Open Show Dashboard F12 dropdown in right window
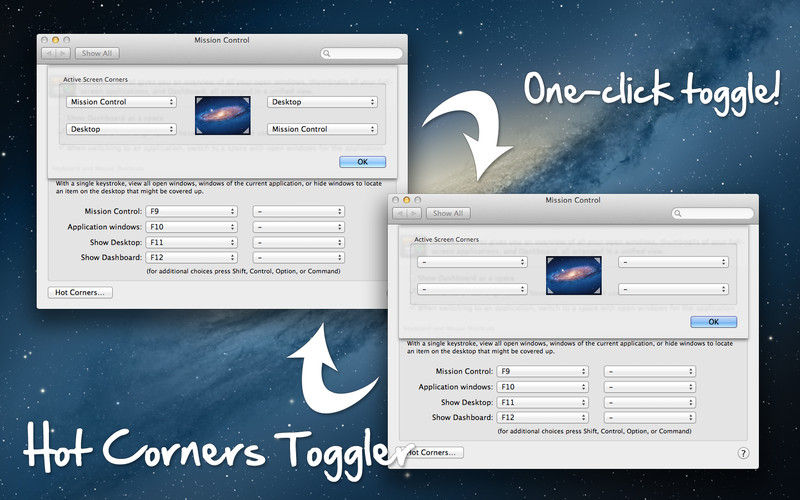This screenshot has height=500, width=800. tap(542, 417)
